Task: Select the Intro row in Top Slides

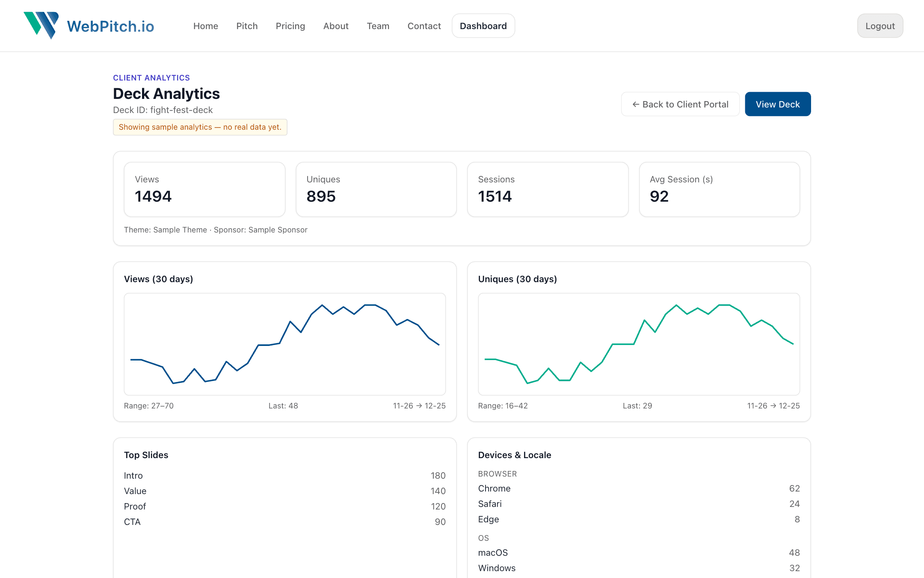Action: [x=284, y=476]
